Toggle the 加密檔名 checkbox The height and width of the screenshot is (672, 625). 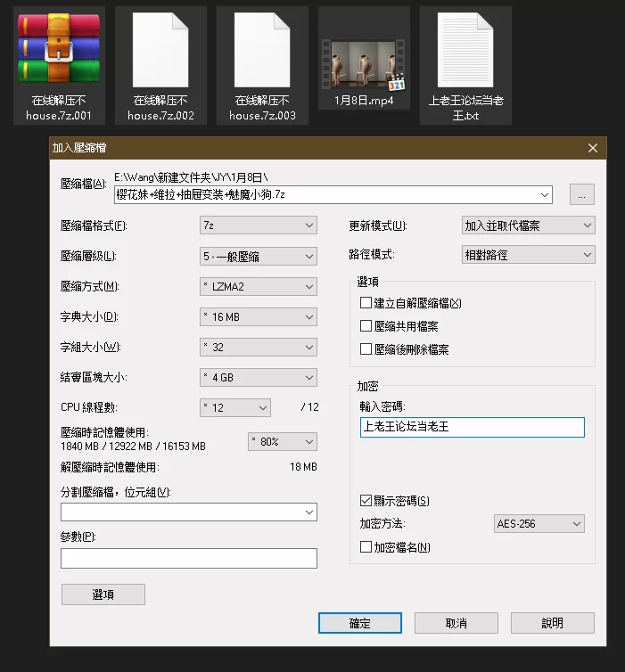click(x=366, y=547)
